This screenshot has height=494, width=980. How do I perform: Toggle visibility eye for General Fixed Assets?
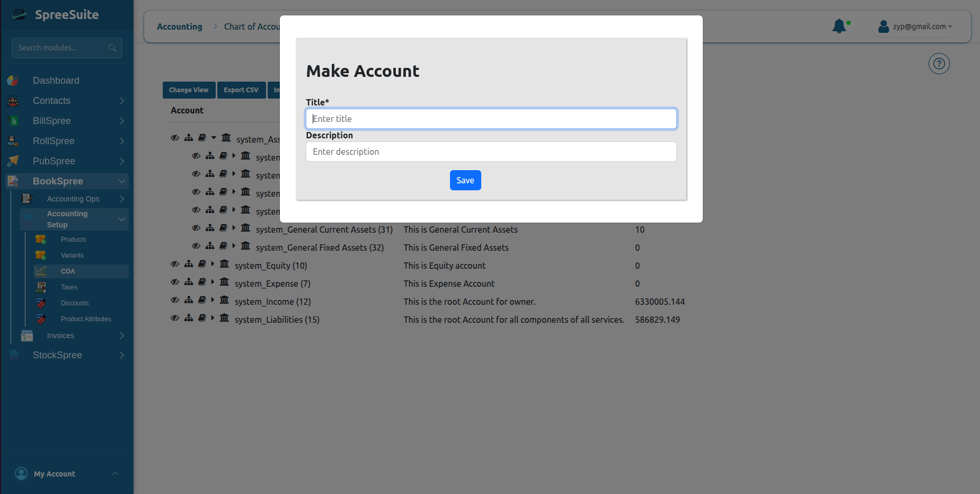point(196,246)
